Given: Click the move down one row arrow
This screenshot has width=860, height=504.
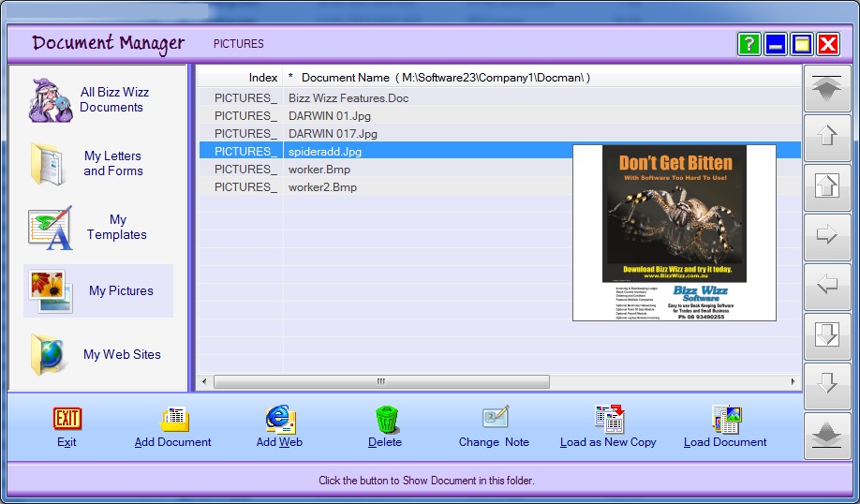Looking at the screenshot, I should (x=827, y=386).
